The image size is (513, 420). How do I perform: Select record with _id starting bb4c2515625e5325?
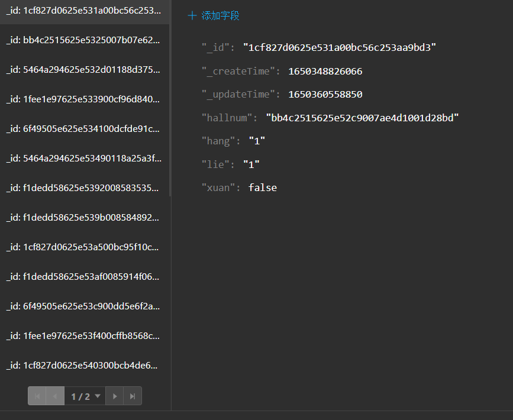[x=83, y=40]
